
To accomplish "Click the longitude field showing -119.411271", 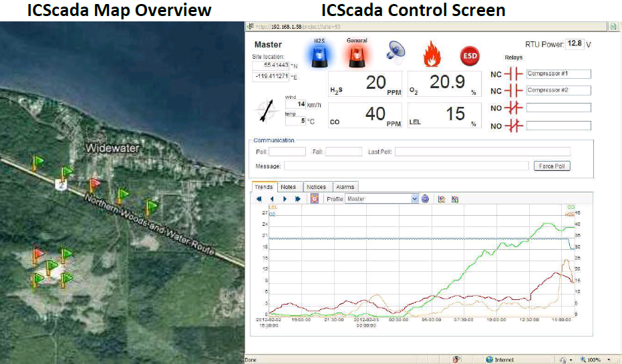I will [x=271, y=76].
